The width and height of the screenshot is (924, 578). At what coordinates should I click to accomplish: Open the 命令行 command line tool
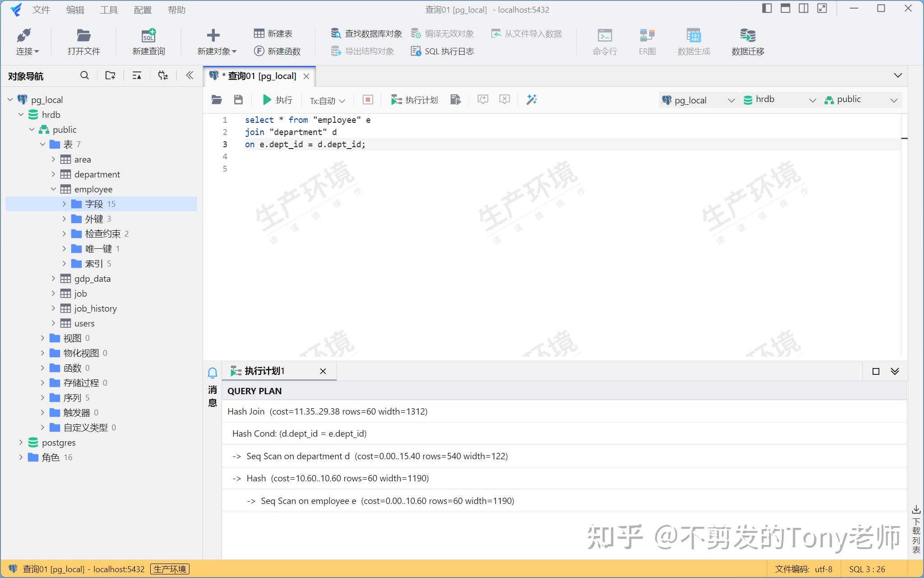pyautogui.click(x=604, y=41)
